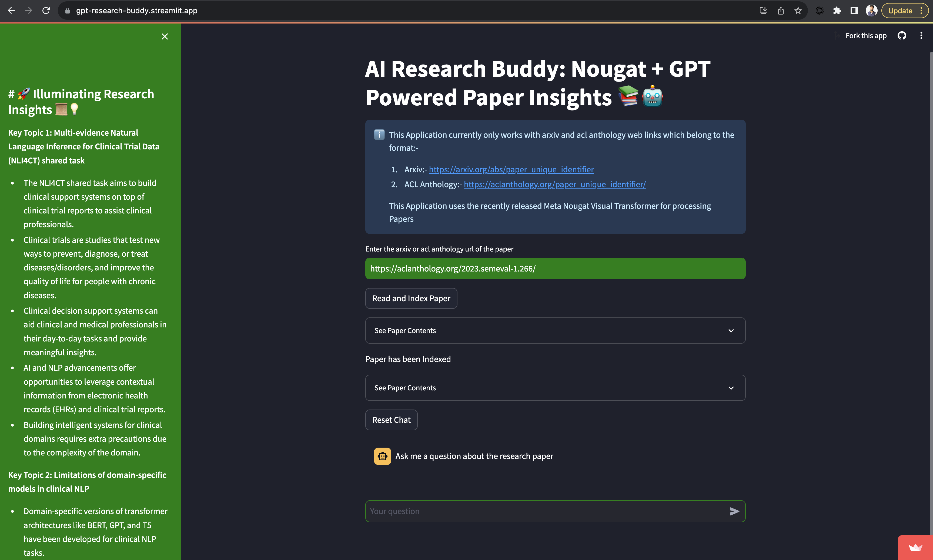This screenshot has width=933, height=560.
Task: Click the browser bookmark star icon
Action: [x=798, y=11]
